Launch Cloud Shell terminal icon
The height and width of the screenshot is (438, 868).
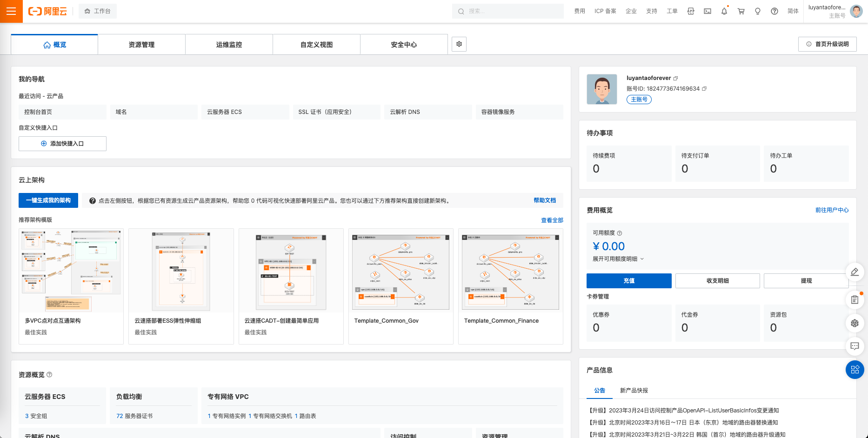click(708, 11)
